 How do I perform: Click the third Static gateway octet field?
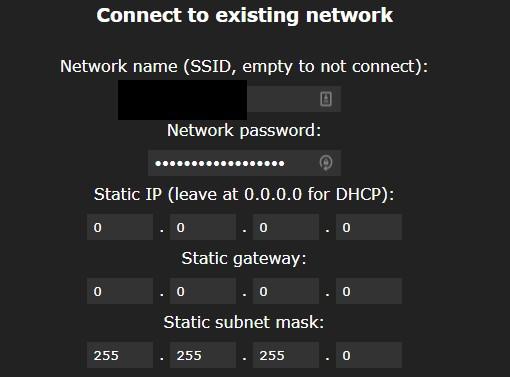click(x=286, y=291)
